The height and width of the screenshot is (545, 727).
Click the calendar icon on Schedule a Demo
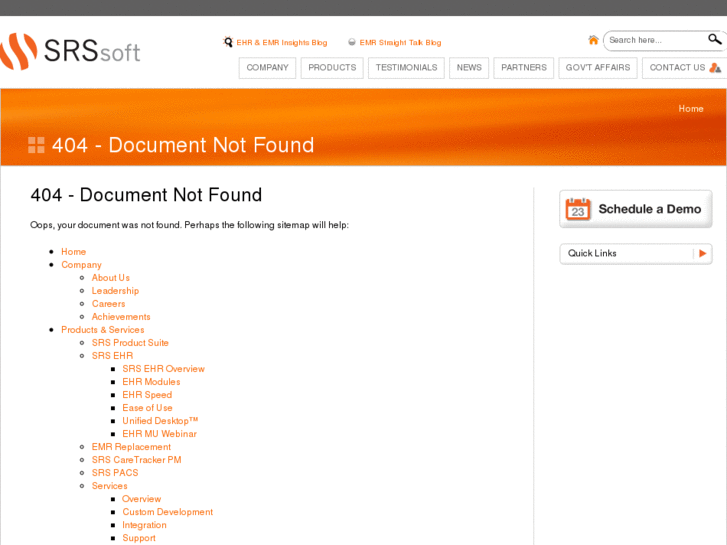pyautogui.click(x=578, y=209)
